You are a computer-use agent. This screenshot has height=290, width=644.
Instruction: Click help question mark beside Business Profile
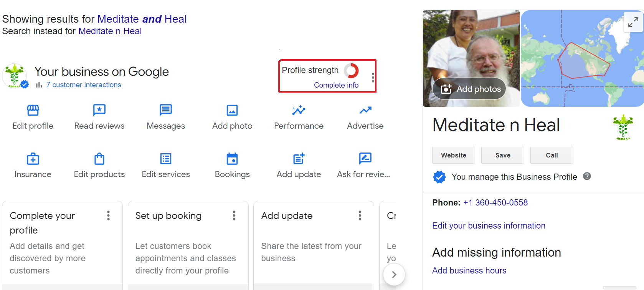(x=587, y=176)
